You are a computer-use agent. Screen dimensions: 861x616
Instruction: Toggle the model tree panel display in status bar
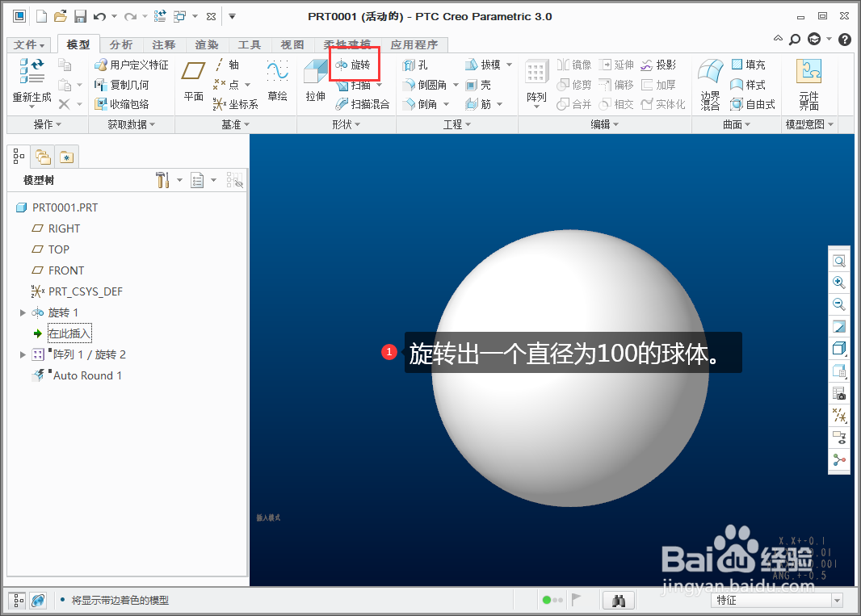click(x=18, y=601)
